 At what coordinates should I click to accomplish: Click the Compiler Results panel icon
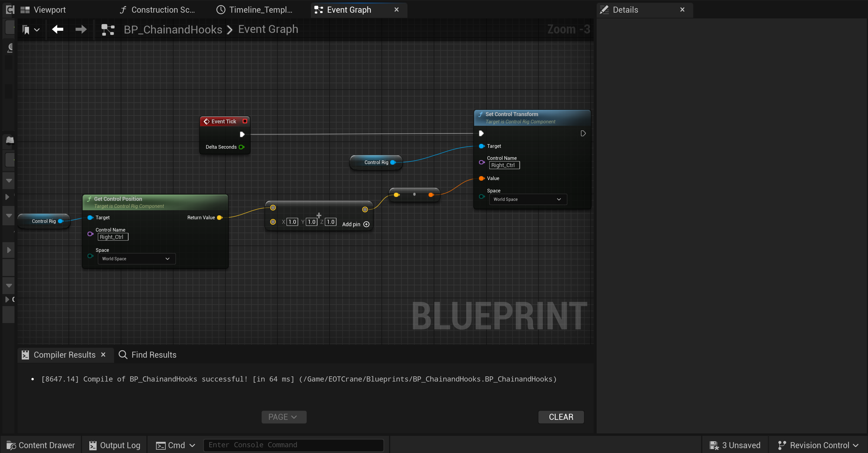(25, 355)
